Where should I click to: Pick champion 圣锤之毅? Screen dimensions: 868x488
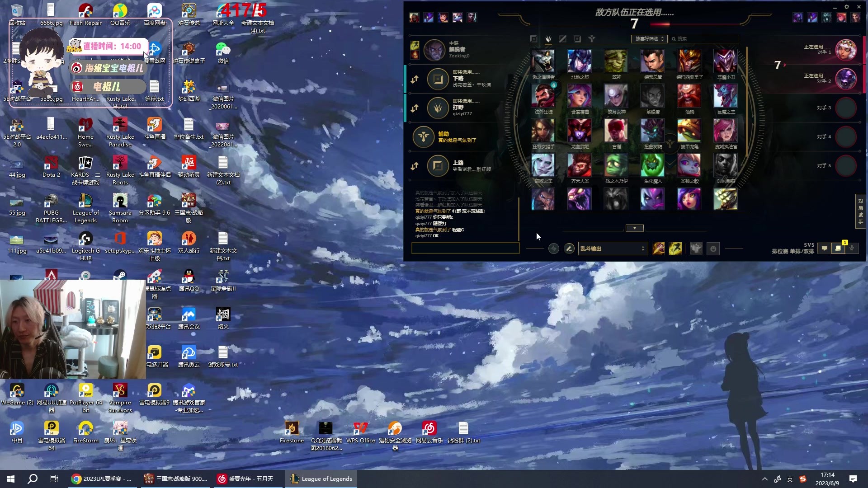[x=689, y=165]
